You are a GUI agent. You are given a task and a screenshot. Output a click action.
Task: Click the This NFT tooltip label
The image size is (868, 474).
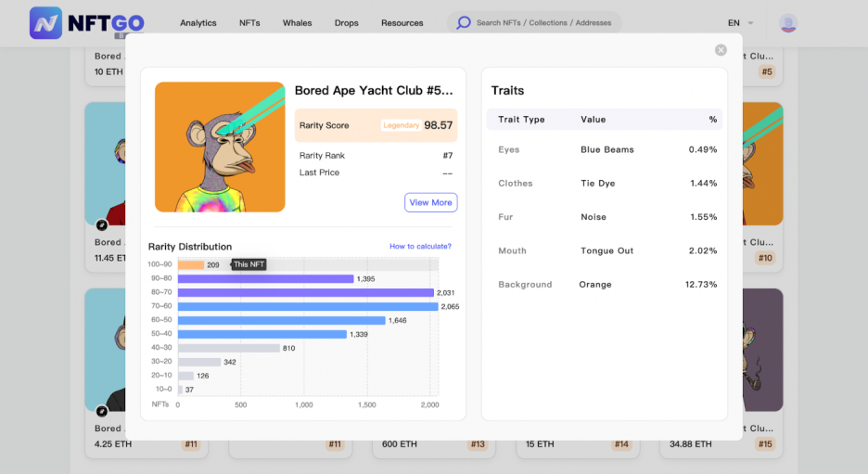point(249,264)
